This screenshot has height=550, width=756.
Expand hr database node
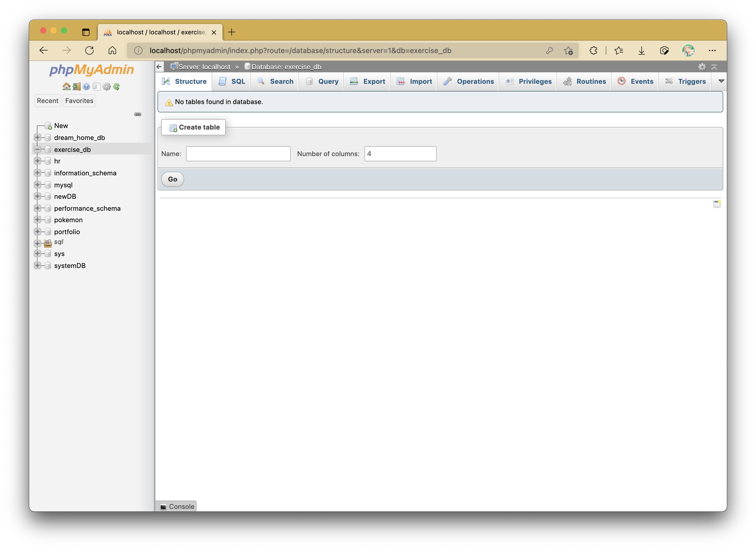point(37,161)
